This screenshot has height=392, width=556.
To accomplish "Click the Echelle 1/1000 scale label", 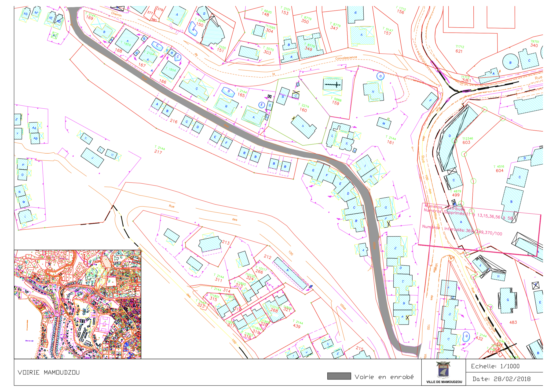I will (495, 366).
